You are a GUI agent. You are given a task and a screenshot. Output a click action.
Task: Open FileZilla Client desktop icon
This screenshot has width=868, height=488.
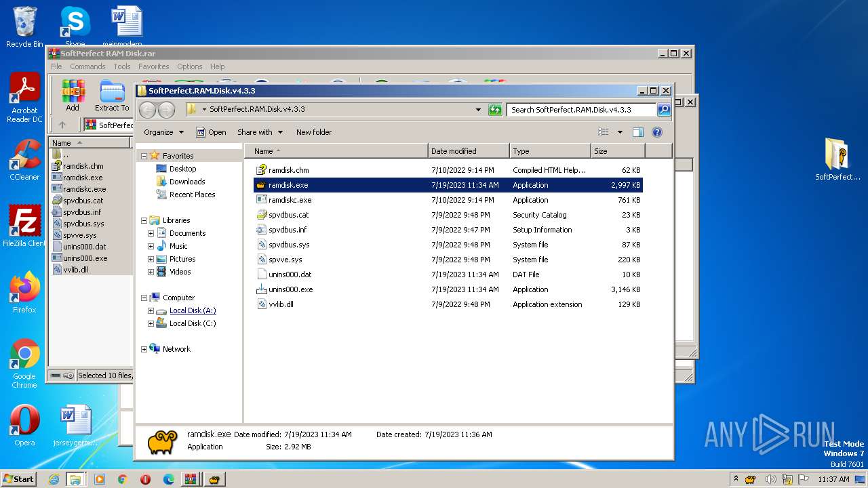pyautogui.click(x=24, y=226)
